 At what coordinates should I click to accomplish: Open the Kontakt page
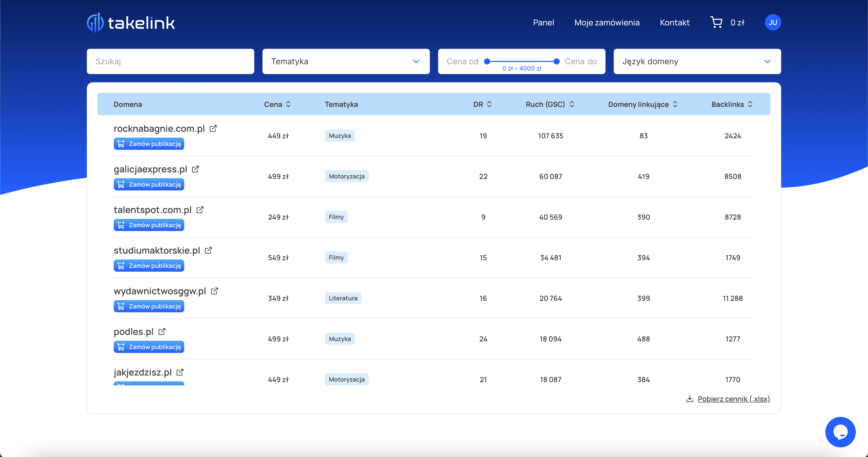(675, 23)
